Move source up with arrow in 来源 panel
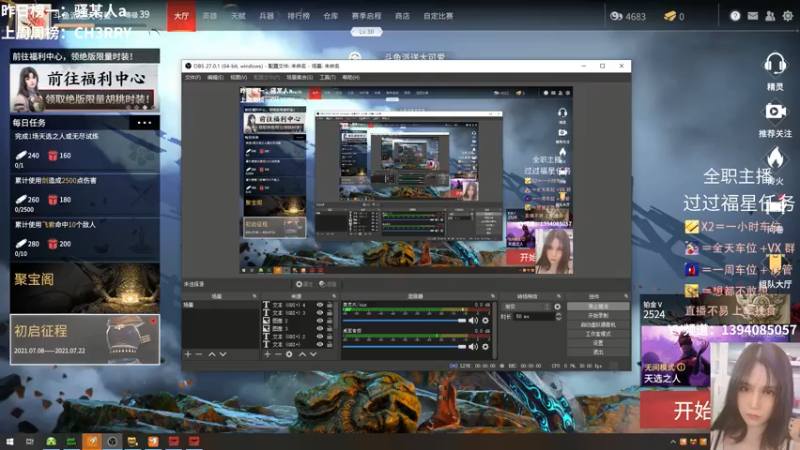Image resolution: width=800 pixels, height=450 pixels. click(302, 354)
